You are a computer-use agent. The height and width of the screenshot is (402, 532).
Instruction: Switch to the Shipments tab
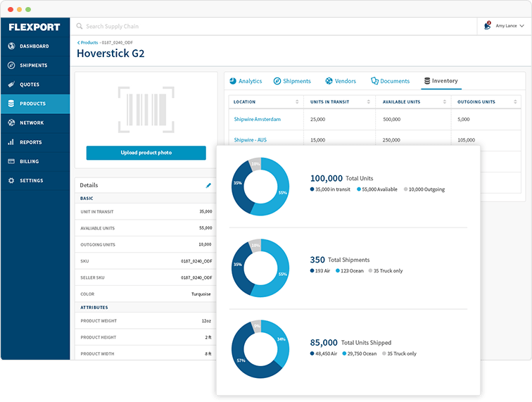coord(293,81)
